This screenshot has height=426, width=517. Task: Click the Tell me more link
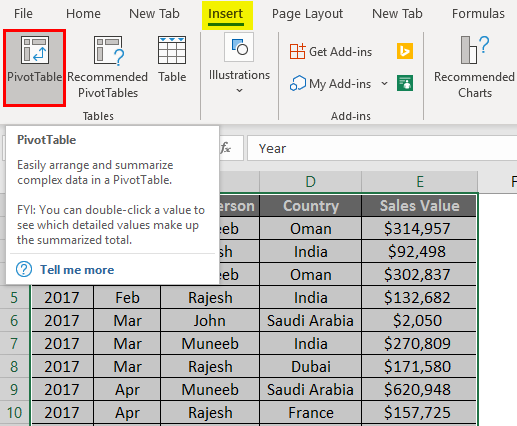click(x=77, y=270)
